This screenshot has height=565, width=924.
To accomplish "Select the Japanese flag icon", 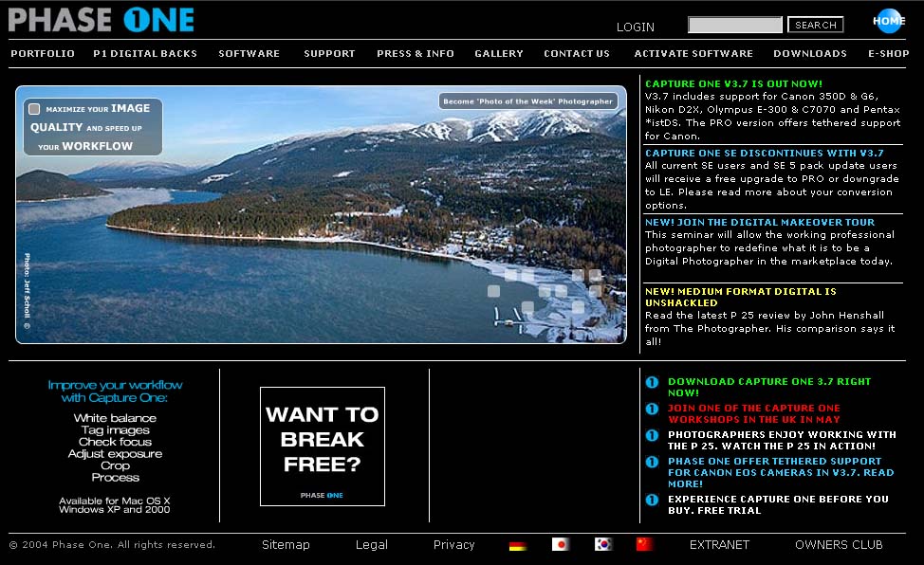I will tap(561, 544).
